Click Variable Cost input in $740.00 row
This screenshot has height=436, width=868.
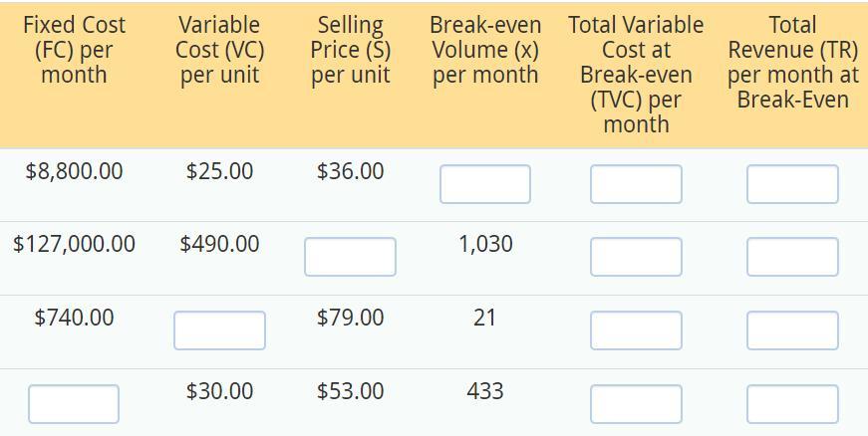pos(219,330)
